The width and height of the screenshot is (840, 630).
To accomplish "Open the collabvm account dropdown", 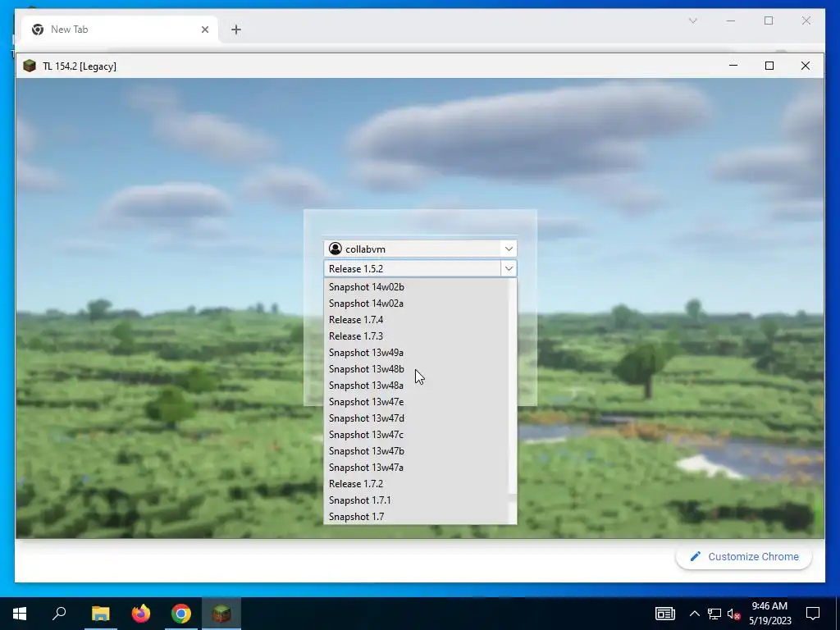I will tap(509, 249).
